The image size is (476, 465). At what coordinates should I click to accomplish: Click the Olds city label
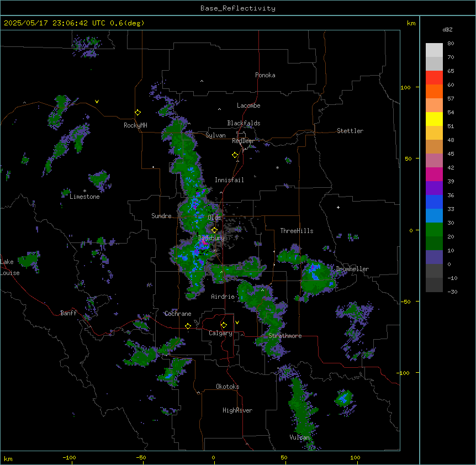(214, 218)
